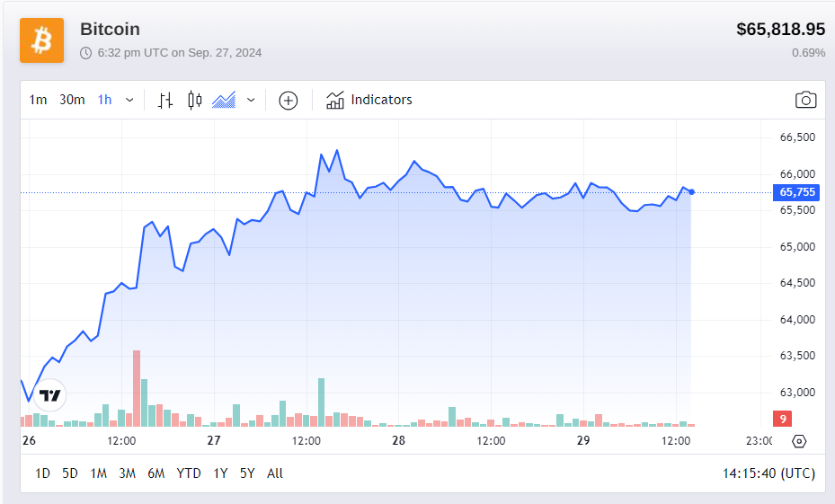Screen dimensions: 835x504
Task: Open the Indicators menu
Action: [x=369, y=100]
